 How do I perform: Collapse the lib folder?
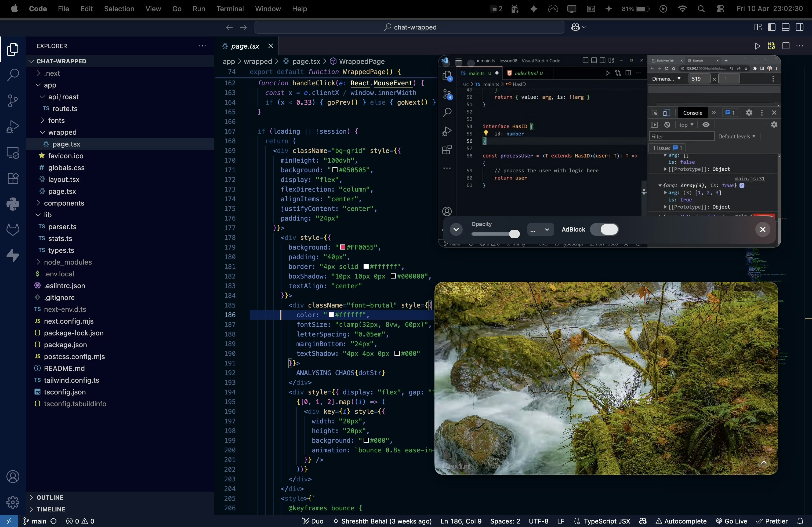tap(48, 215)
